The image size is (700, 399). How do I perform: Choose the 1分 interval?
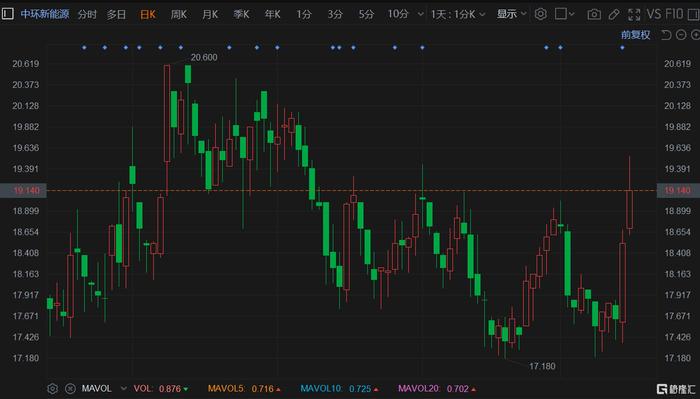click(304, 14)
